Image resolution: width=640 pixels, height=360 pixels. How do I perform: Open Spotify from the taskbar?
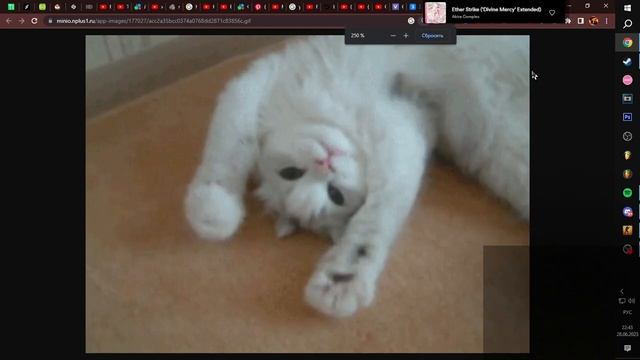(627, 192)
